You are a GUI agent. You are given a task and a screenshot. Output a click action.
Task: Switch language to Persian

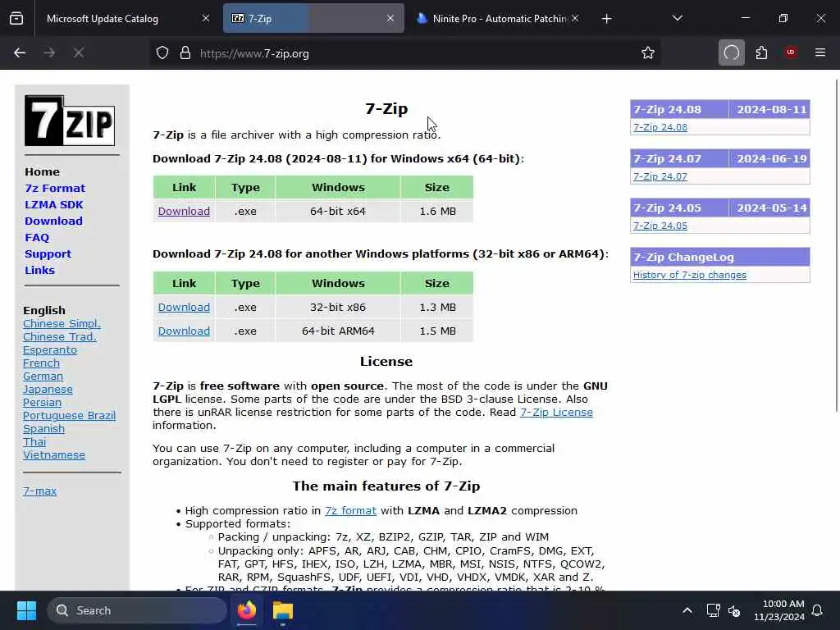pos(42,402)
